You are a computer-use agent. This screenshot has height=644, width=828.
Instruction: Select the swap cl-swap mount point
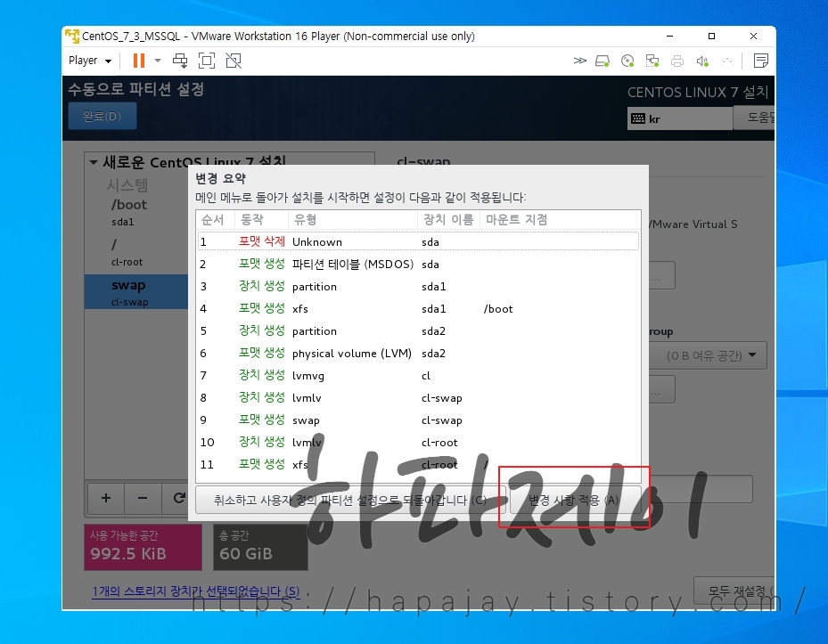pos(136,292)
